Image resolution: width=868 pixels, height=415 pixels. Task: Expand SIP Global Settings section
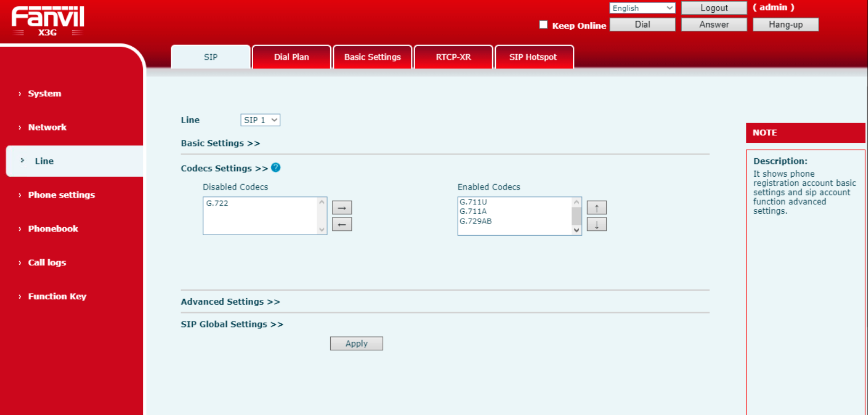click(231, 324)
